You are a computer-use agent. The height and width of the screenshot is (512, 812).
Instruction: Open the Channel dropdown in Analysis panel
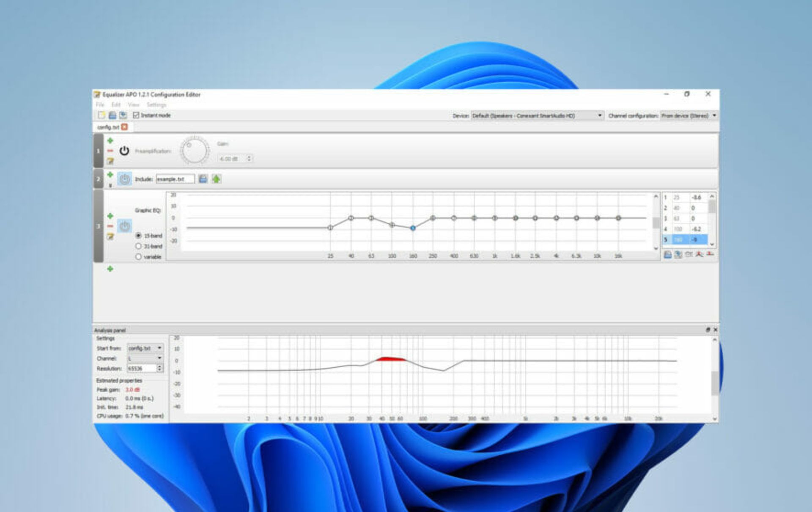point(145,358)
